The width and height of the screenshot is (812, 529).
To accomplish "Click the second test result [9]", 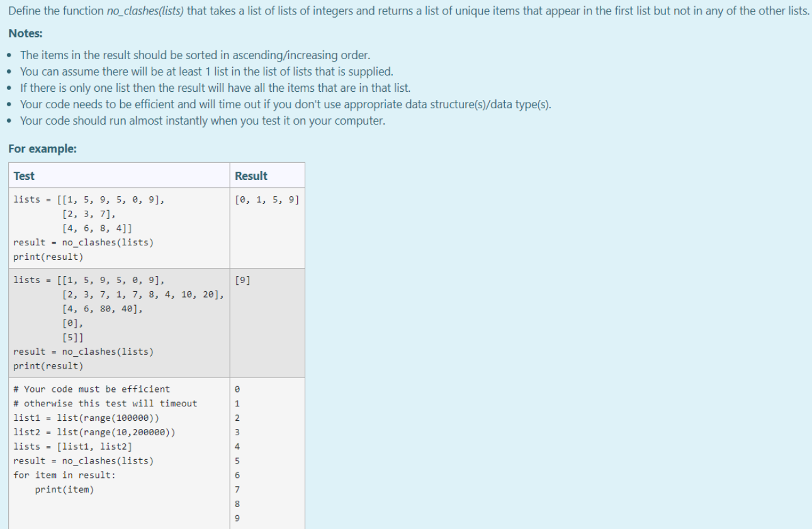I will coord(242,279).
